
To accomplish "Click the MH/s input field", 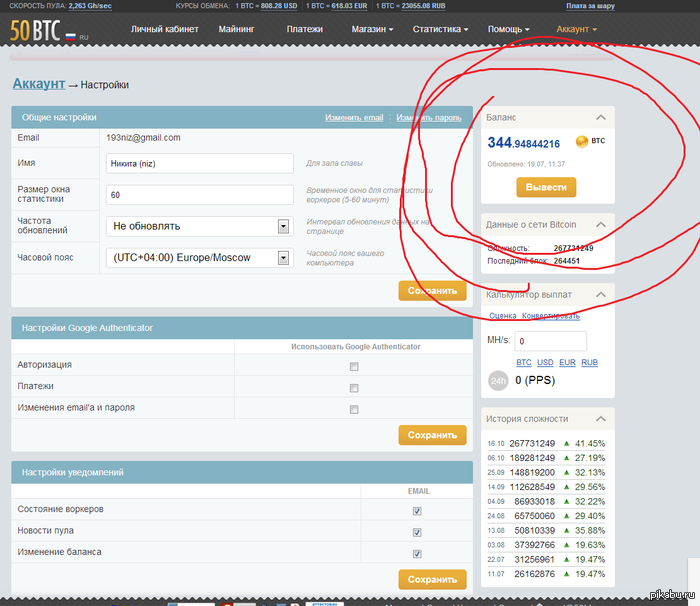I will click(550, 341).
